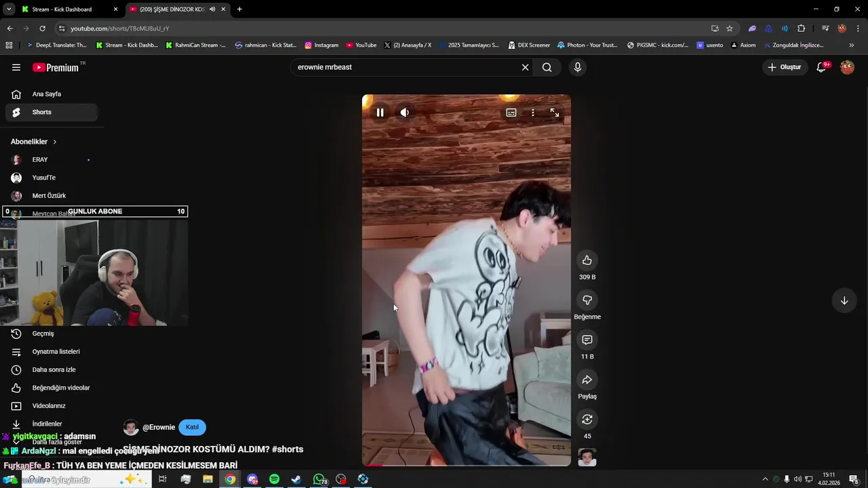Open the Erownie channel avatar
This screenshot has height=488, width=868.
point(131,428)
